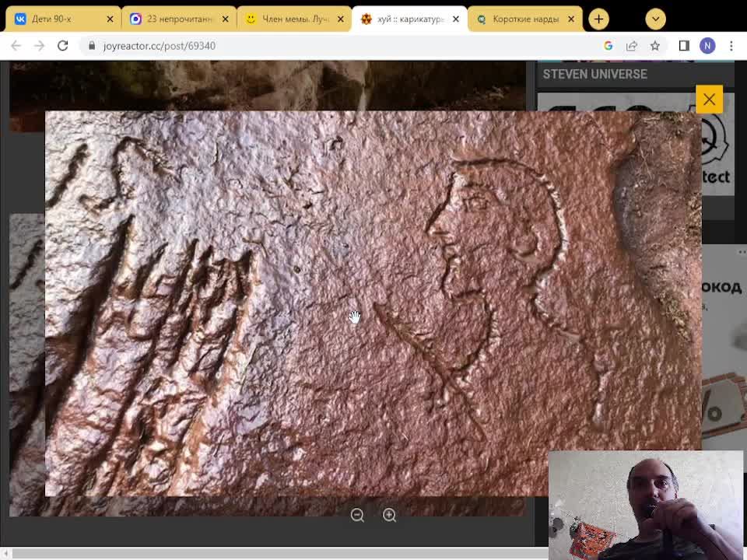Screen dimensions: 747x560
Task: Close the image lightbox with yellow X
Action: (x=710, y=100)
